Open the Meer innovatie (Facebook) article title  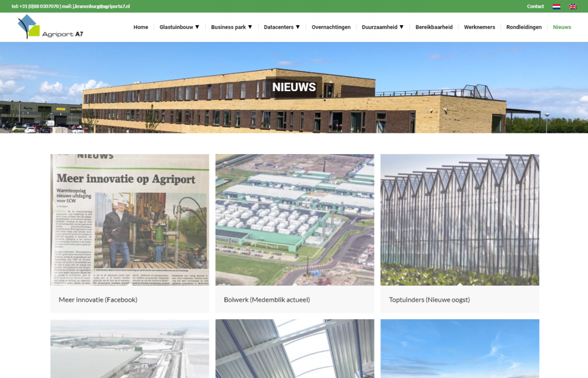pos(98,300)
